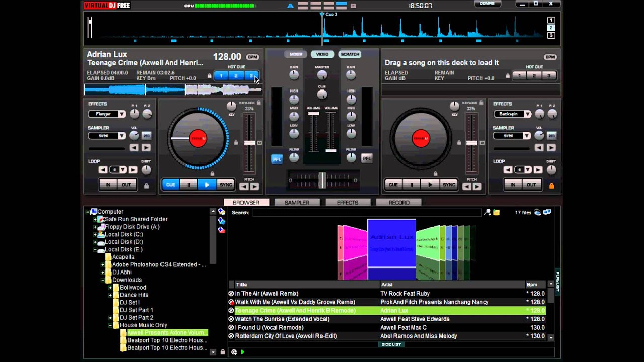Open right deck siren sampler dropdown
This screenshot has height=362, width=644.
[527, 136]
